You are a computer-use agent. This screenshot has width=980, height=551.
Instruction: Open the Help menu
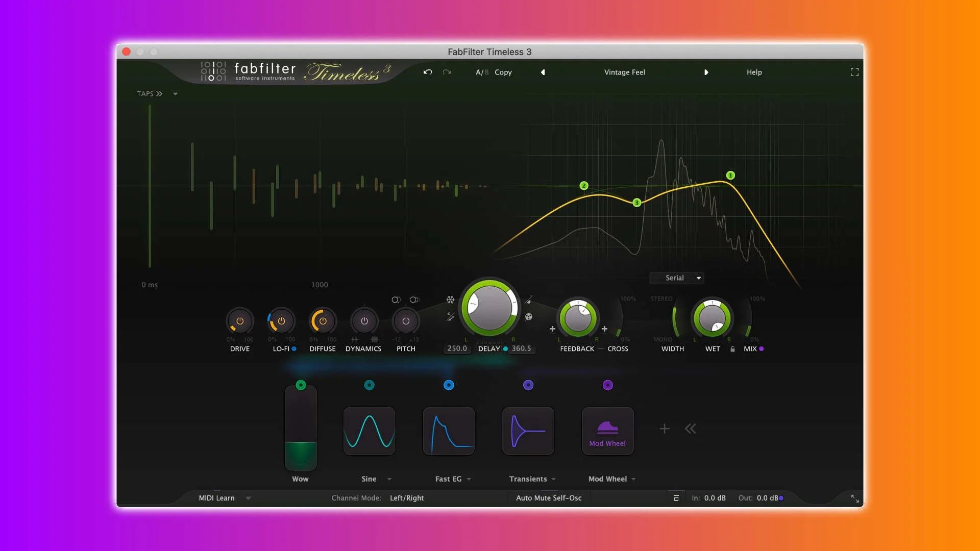tap(754, 72)
